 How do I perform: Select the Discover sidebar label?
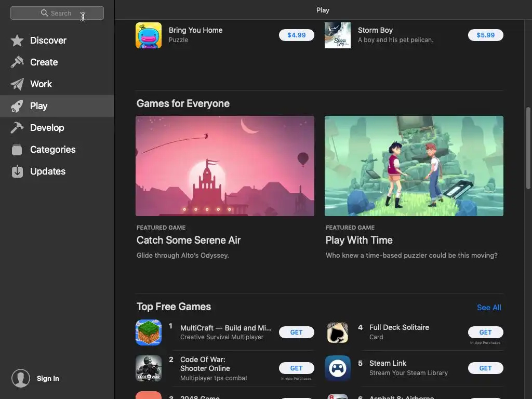coord(48,41)
